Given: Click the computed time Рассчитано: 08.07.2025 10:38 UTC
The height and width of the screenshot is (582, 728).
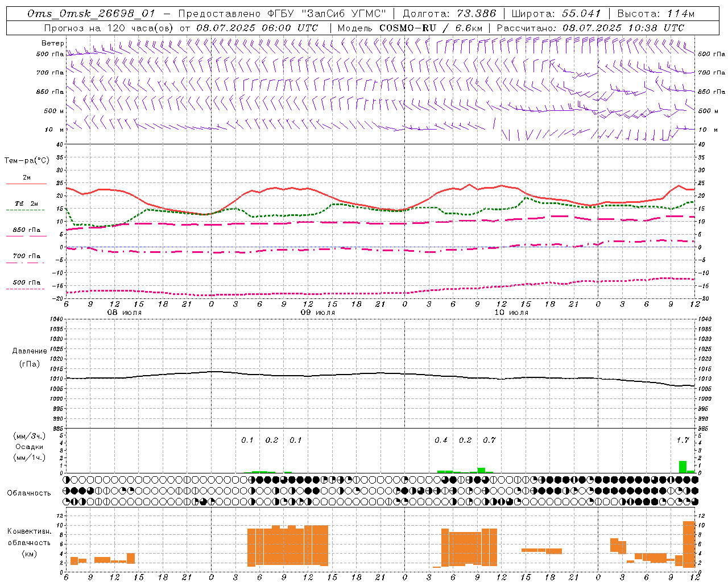Looking at the screenshot, I should (590, 28).
